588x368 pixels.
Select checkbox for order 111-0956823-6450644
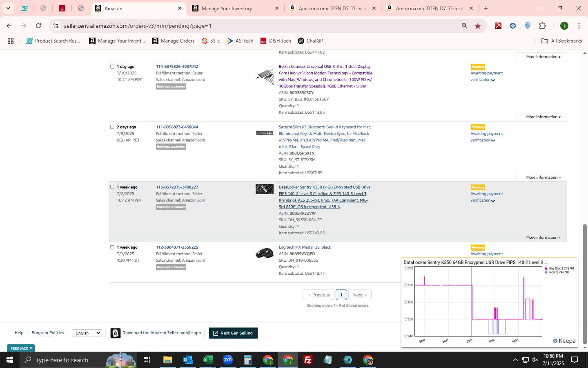pyautogui.click(x=112, y=127)
